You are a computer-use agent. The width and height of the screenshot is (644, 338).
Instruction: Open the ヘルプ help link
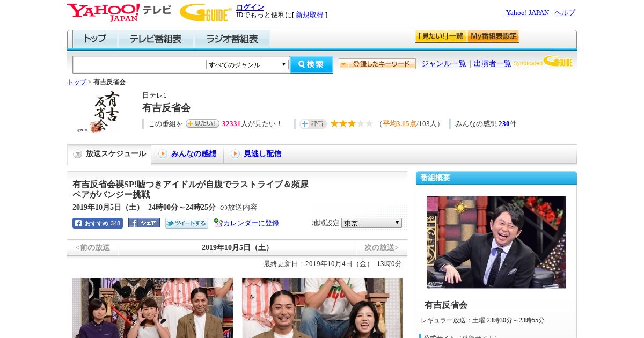point(565,12)
